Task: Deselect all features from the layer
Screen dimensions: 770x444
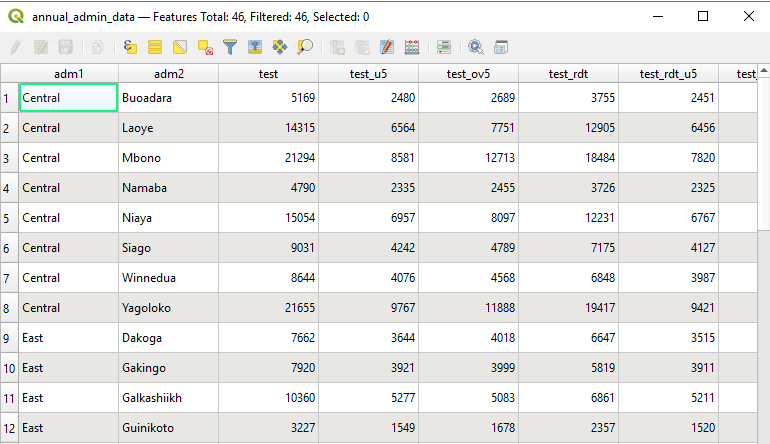Action: (205, 47)
